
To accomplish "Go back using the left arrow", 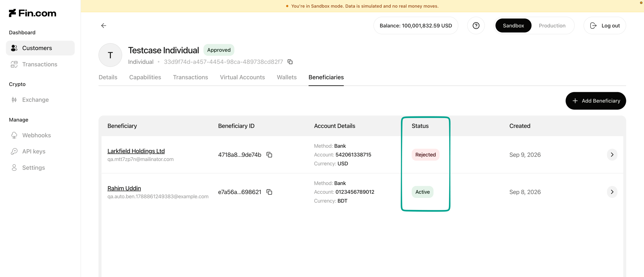I will 104,25.
